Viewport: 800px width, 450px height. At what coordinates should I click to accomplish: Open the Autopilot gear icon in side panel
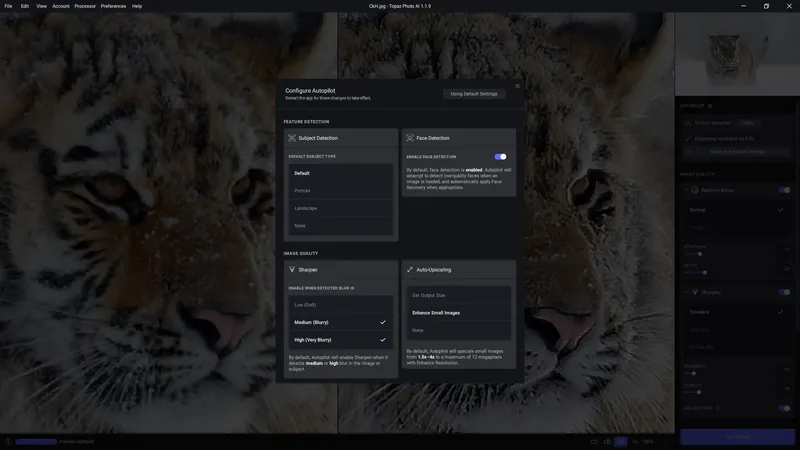710,106
